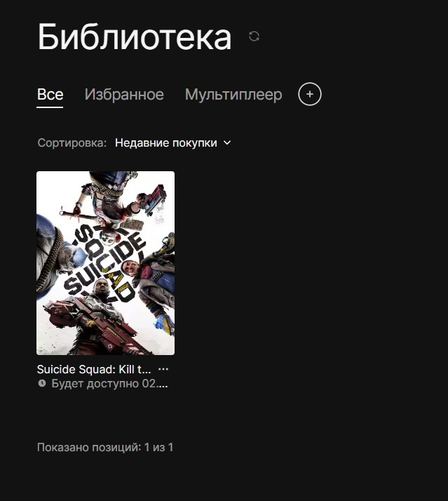Image resolution: width=448 pixels, height=501 pixels.
Task: Click the Показано позиций: 1 из 1 text
Action: [x=105, y=448]
